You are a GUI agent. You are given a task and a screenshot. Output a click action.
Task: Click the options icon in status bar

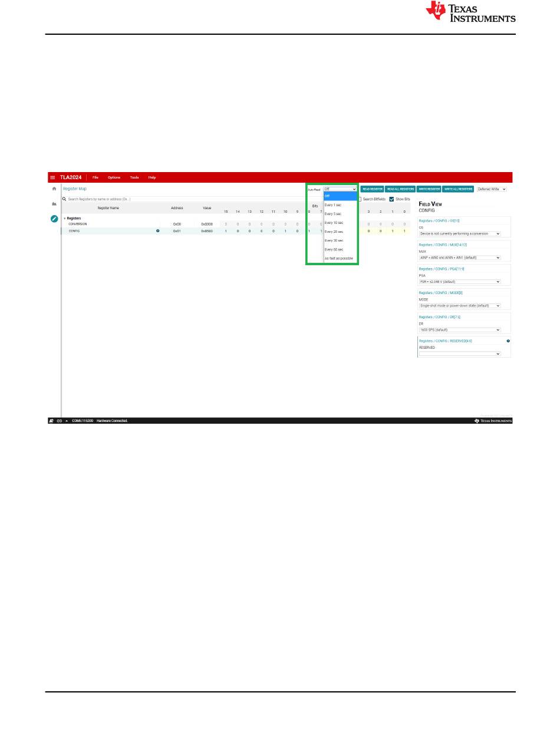[51, 421]
